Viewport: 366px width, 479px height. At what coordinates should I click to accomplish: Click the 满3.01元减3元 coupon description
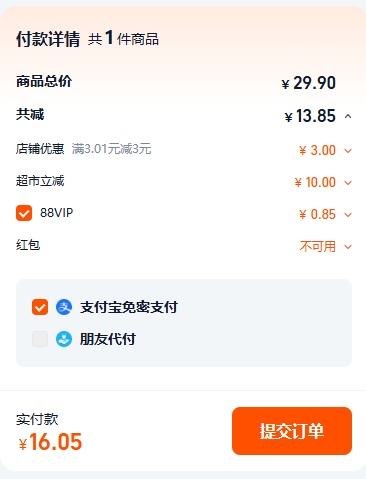coord(111,149)
